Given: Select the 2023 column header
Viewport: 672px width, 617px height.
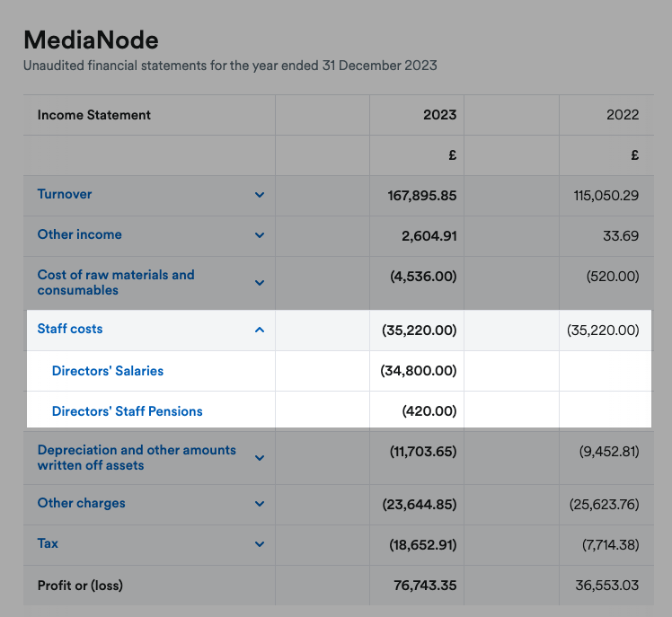Looking at the screenshot, I should (x=439, y=115).
